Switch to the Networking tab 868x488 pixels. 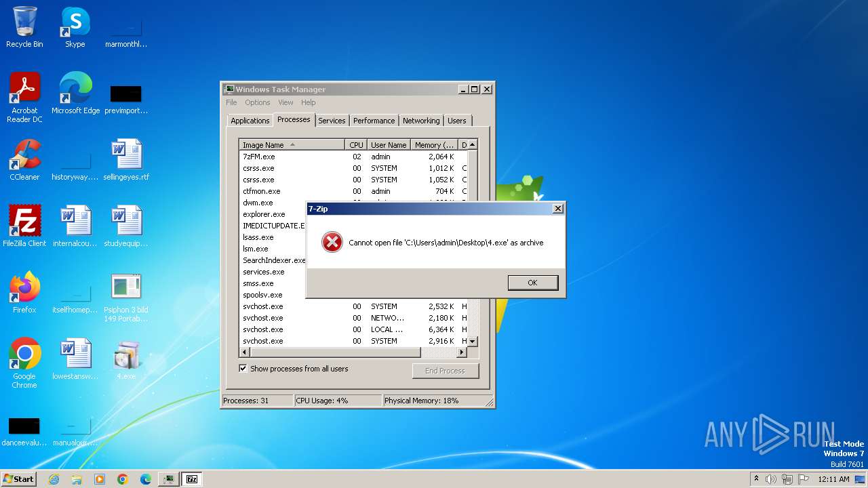tap(421, 121)
